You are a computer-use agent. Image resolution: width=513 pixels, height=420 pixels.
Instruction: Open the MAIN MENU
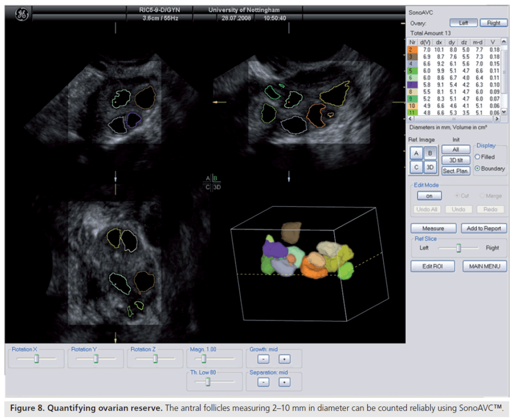pos(484,266)
